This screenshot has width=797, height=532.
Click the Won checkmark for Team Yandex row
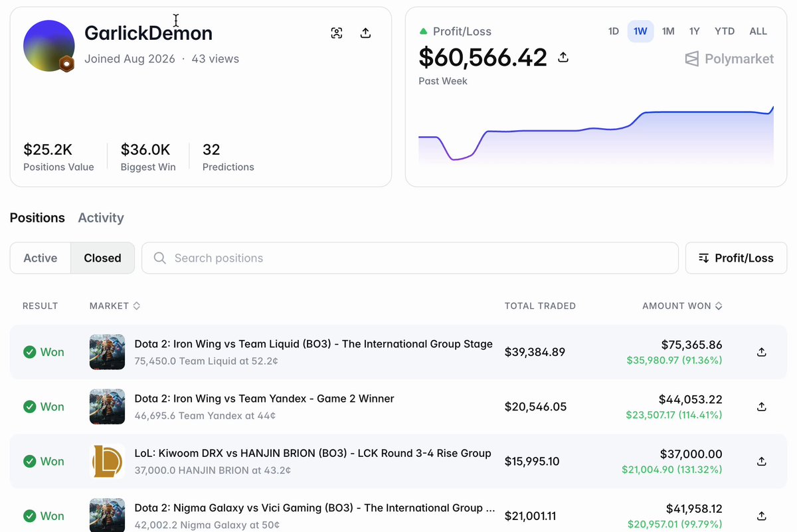click(x=30, y=406)
